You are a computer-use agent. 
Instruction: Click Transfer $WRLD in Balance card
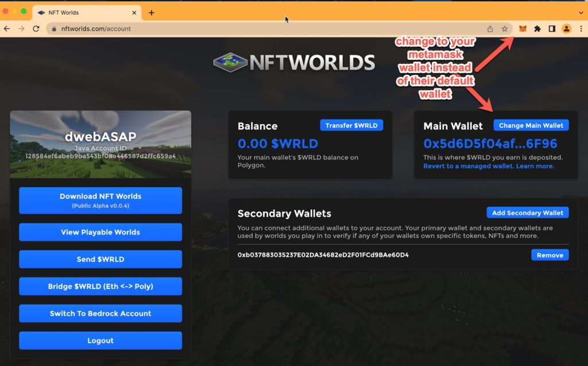351,125
